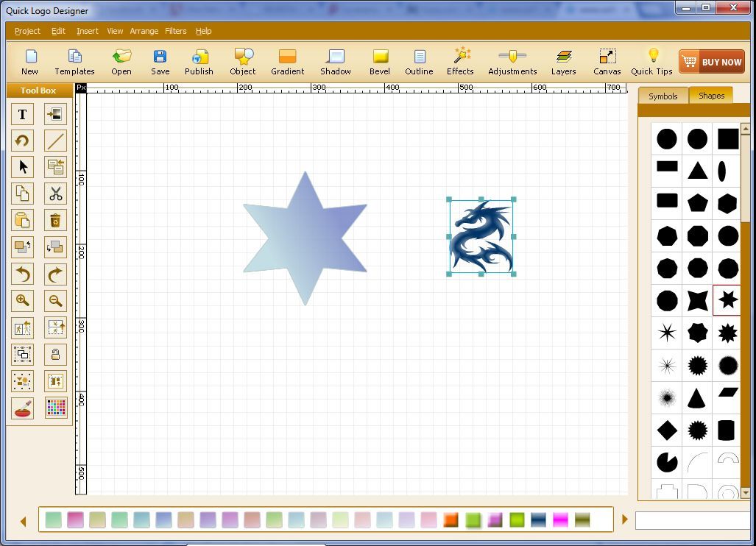Click the Bevel toolbar icon
Image resolution: width=756 pixels, height=546 pixels.
[x=379, y=61]
